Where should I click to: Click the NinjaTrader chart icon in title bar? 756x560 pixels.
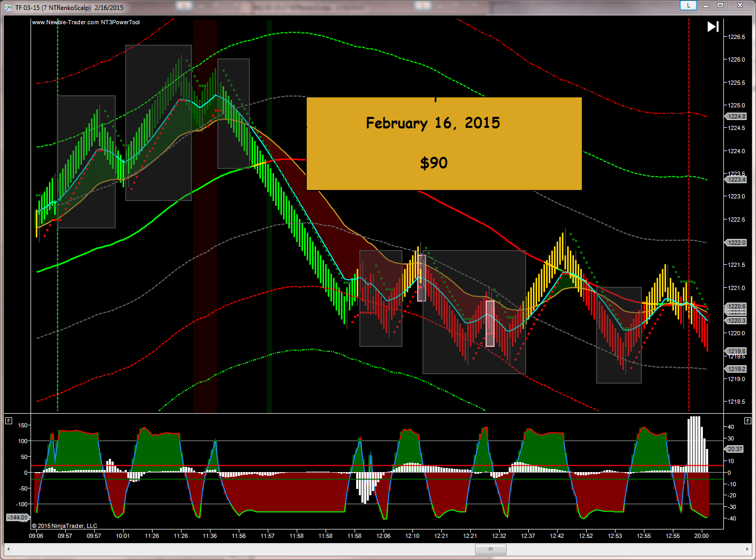coord(8,7)
